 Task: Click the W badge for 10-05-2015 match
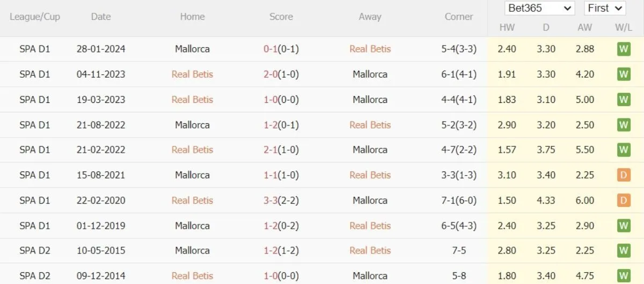[623, 251]
